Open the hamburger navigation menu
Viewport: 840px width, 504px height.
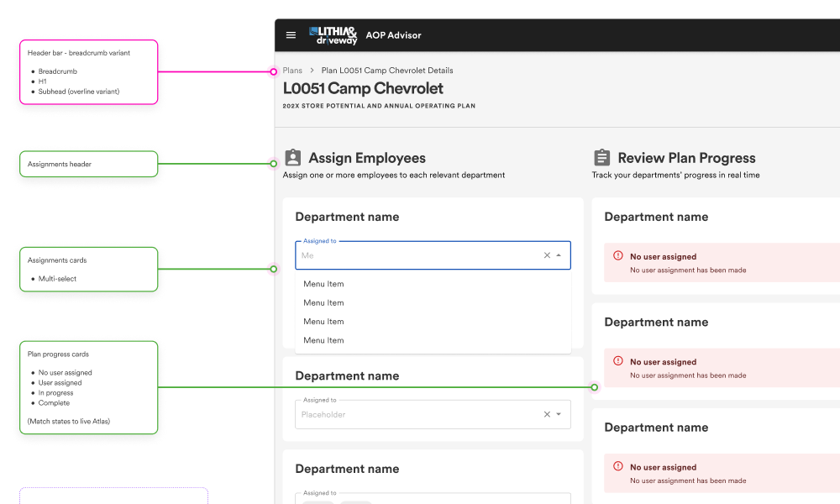tap(291, 35)
